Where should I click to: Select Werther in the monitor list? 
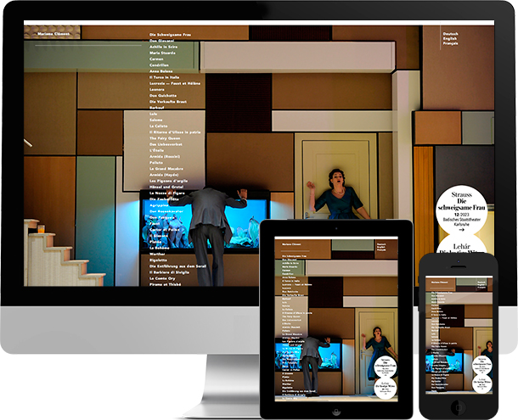157,254
